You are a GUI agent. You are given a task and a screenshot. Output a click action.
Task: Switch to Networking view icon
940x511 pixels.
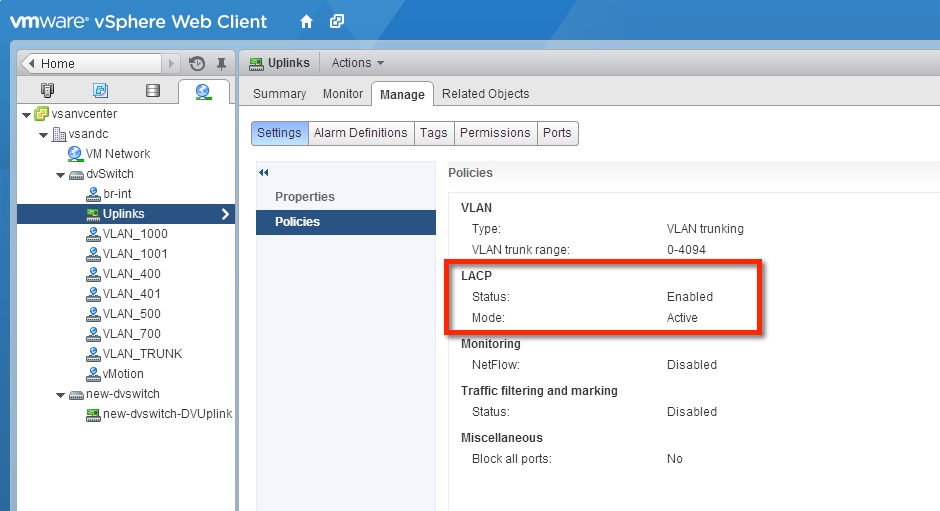[x=203, y=91]
